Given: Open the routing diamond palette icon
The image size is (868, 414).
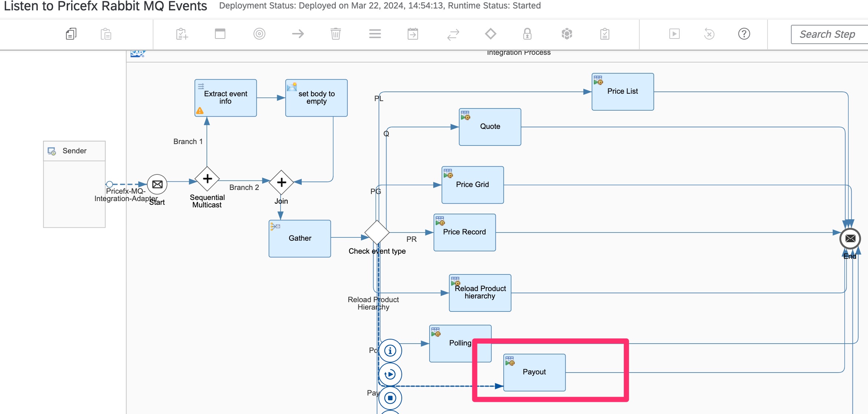Looking at the screenshot, I should pos(490,34).
